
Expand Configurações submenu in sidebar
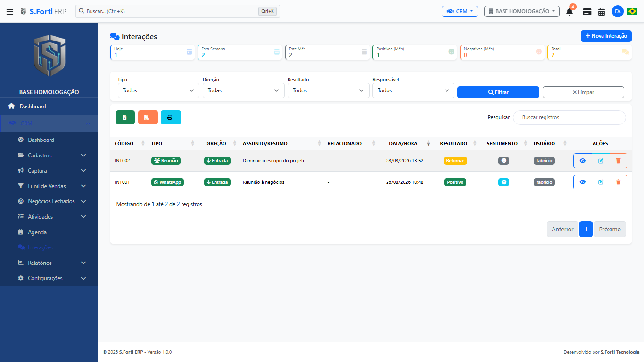(49, 278)
